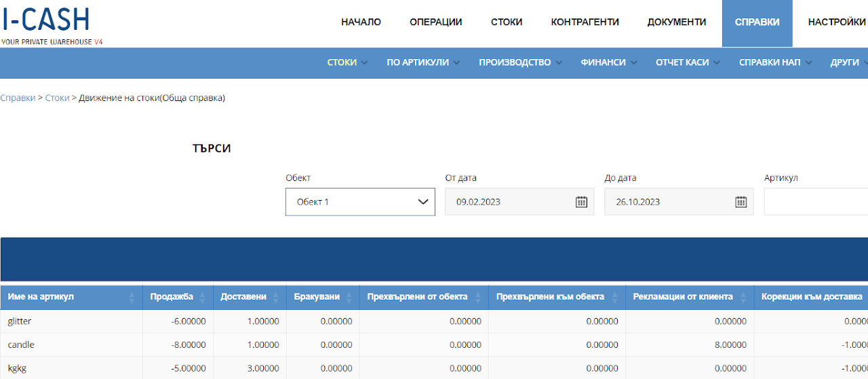This screenshot has height=379, width=868.
Task: Click candle's Продажба value -8.00000
Action: click(x=189, y=345)
